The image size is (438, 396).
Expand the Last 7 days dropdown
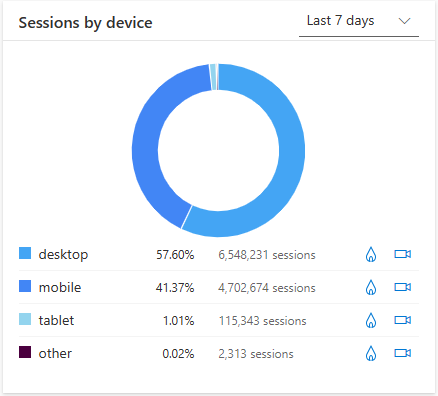click(x=359, y=22)
